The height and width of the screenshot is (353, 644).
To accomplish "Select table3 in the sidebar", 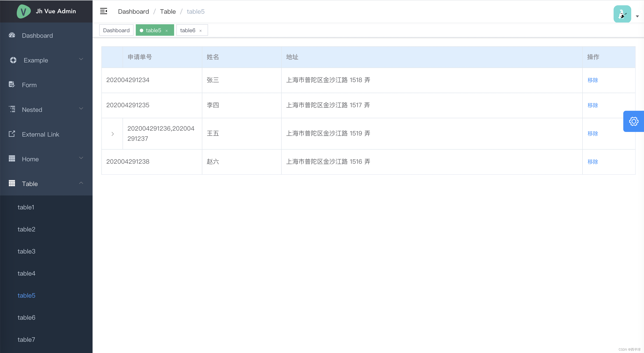I will click(26, 251).
